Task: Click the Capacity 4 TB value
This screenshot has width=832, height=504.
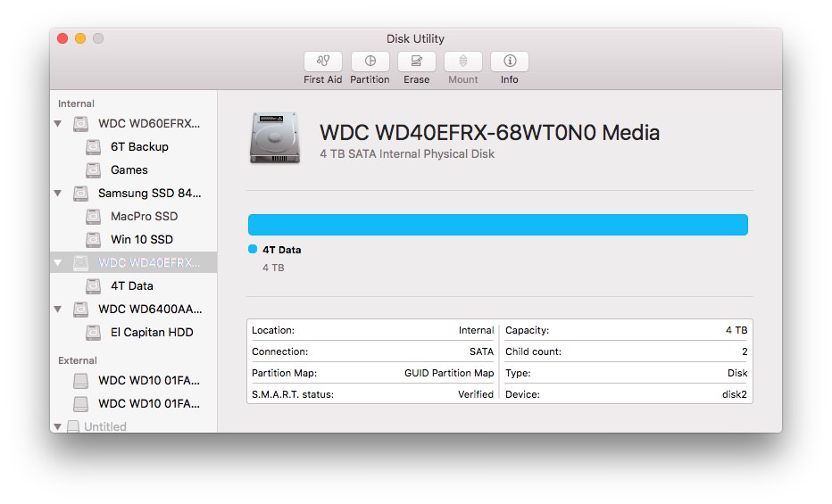Action: tap(736, 330)
